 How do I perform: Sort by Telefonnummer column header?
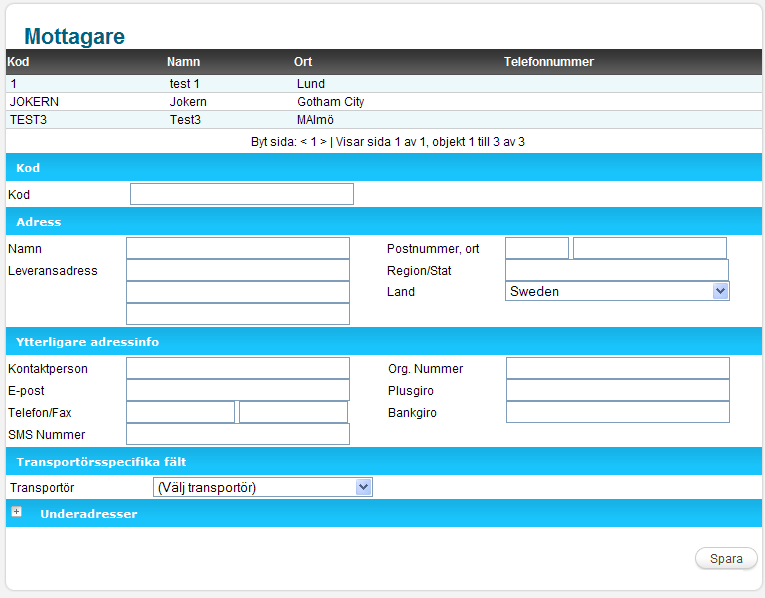548,62
